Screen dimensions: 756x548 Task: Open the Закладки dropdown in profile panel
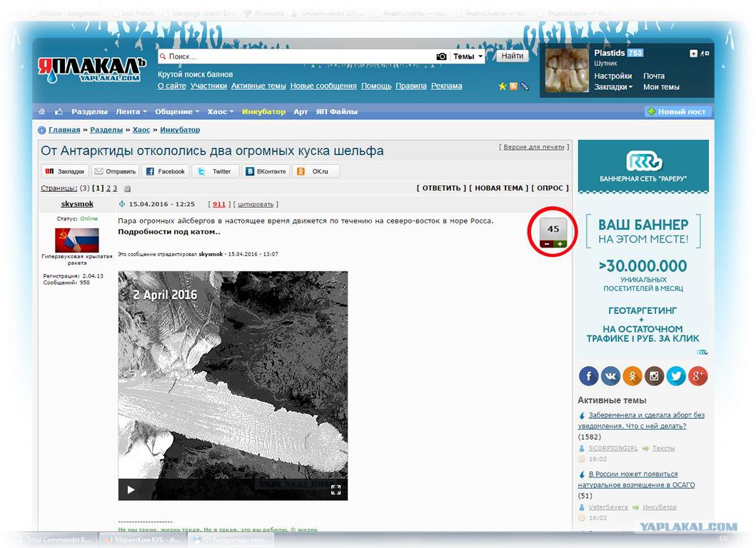click(614, 87)
